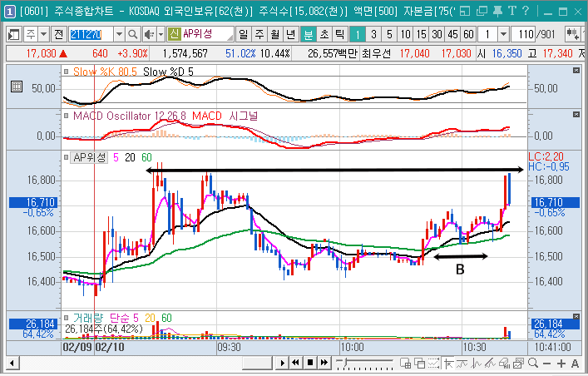Screen dimensions: 588x376
Task: Click the title bar small window icon
Action: [465, 12]
